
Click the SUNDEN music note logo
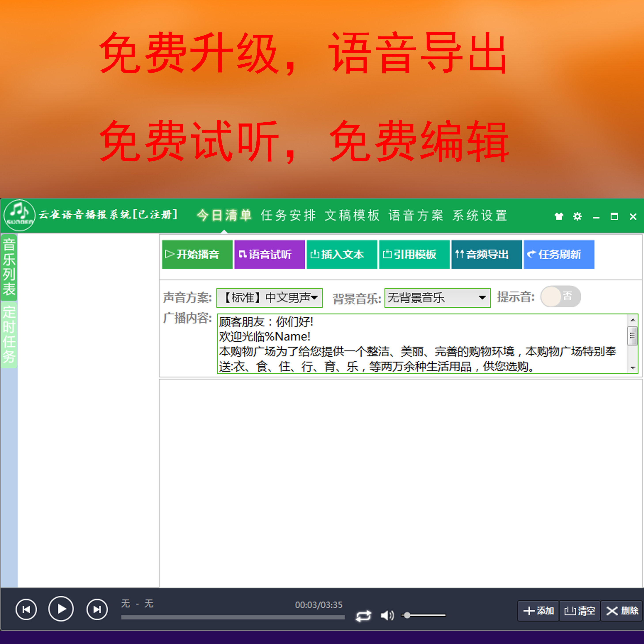[x=19, y=215]
